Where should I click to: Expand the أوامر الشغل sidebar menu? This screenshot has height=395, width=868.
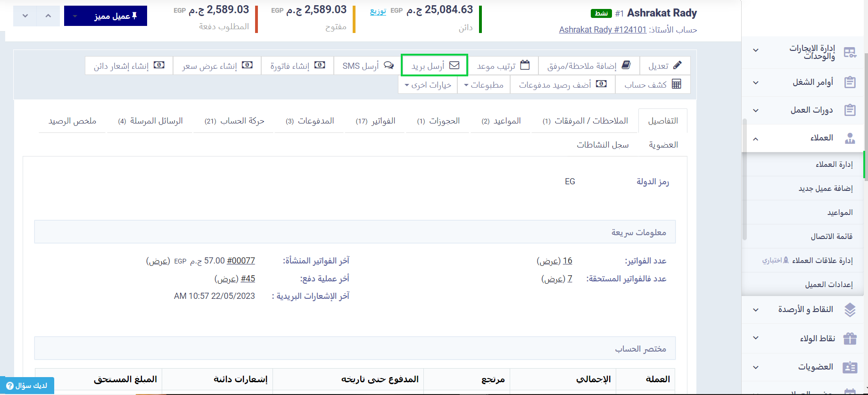[x=756, y=82]
